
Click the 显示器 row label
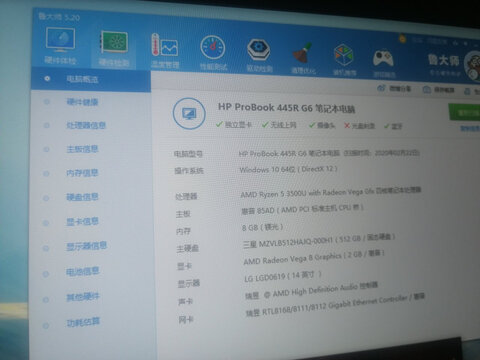tap(189, 284)
